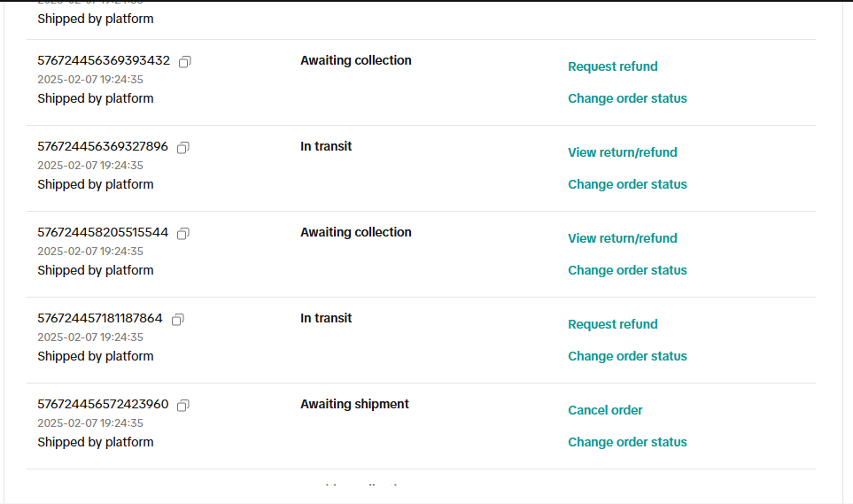Request refund for order 576724457181187864
Image resolution: width=853 pixels, height=504 pixels.
tap(612, 324)
